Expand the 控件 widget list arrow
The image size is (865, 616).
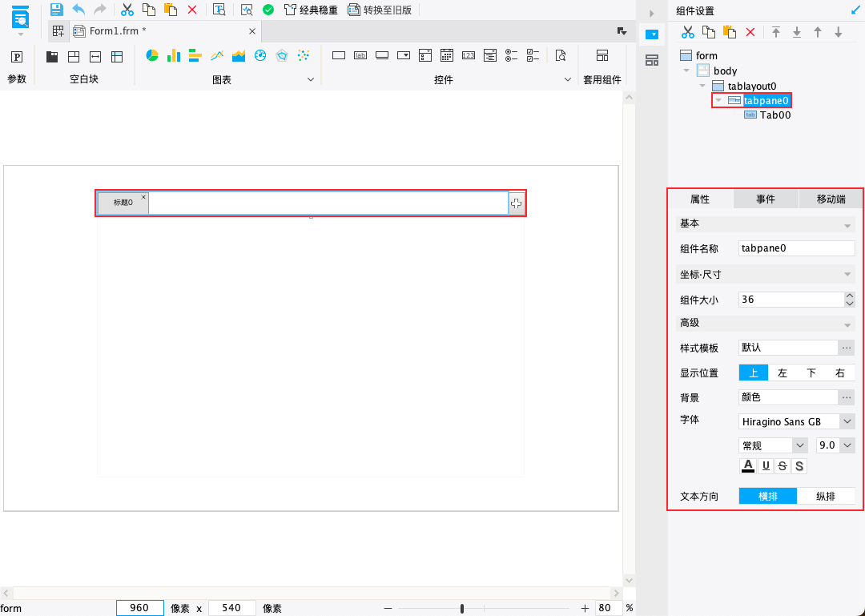point(568,79)
